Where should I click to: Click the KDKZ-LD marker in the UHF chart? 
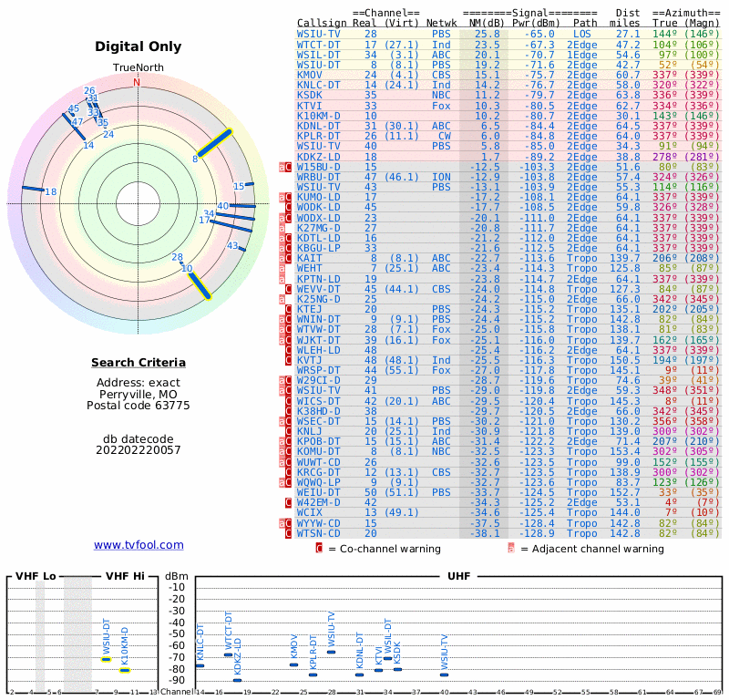(237, 680)
